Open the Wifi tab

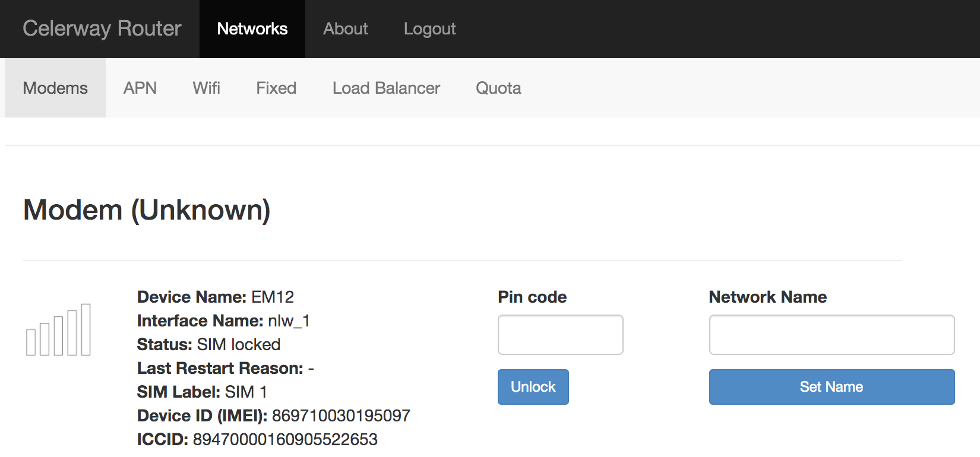pos(206,88)
